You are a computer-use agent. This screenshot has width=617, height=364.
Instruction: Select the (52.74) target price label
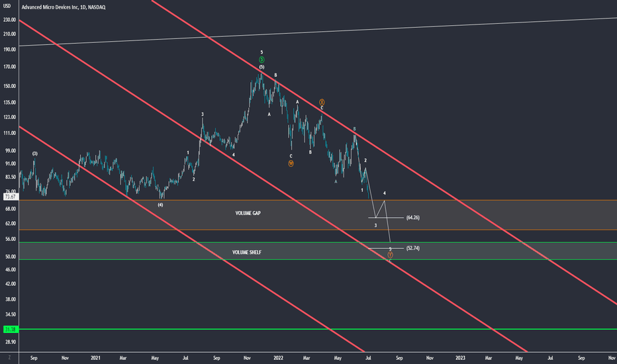click(413, 248)
